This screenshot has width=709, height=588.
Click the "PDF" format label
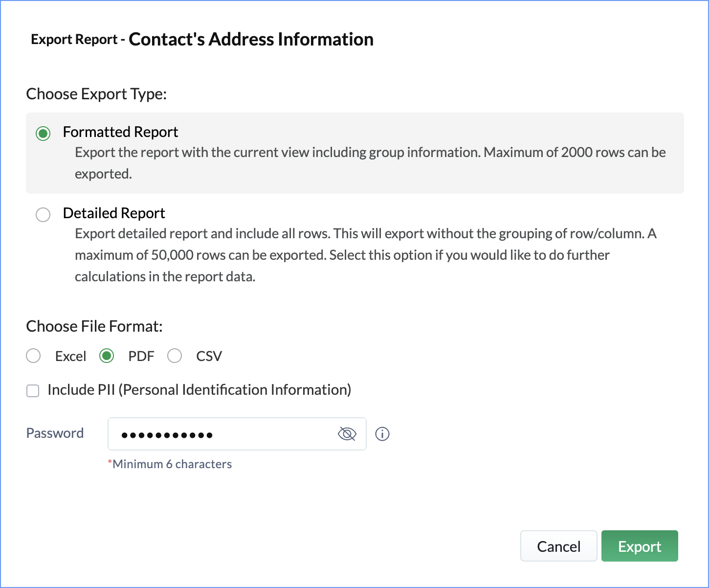141,356
